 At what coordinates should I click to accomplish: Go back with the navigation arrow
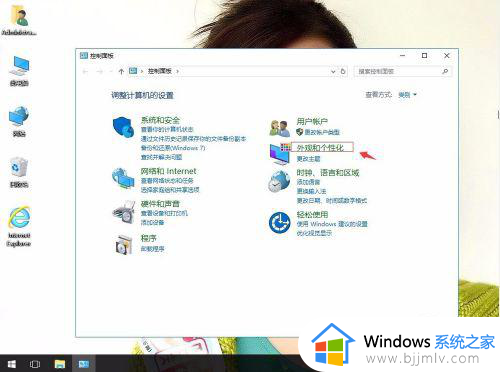85,71
